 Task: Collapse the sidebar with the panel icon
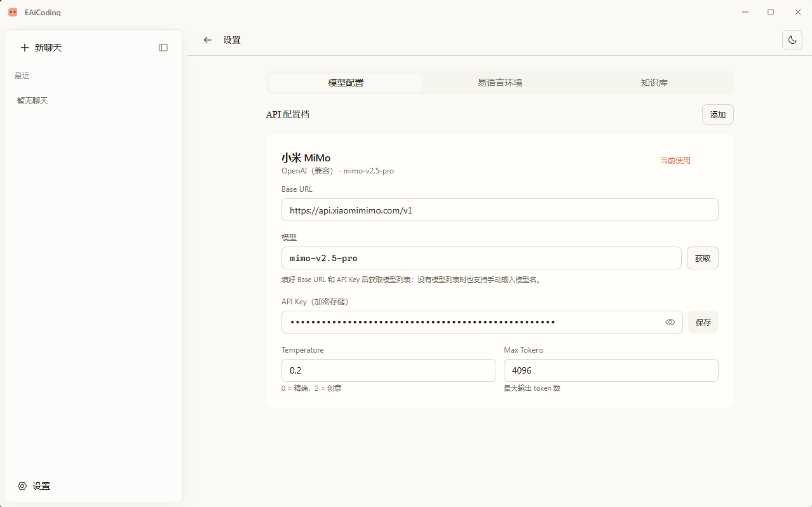[163, 48]
